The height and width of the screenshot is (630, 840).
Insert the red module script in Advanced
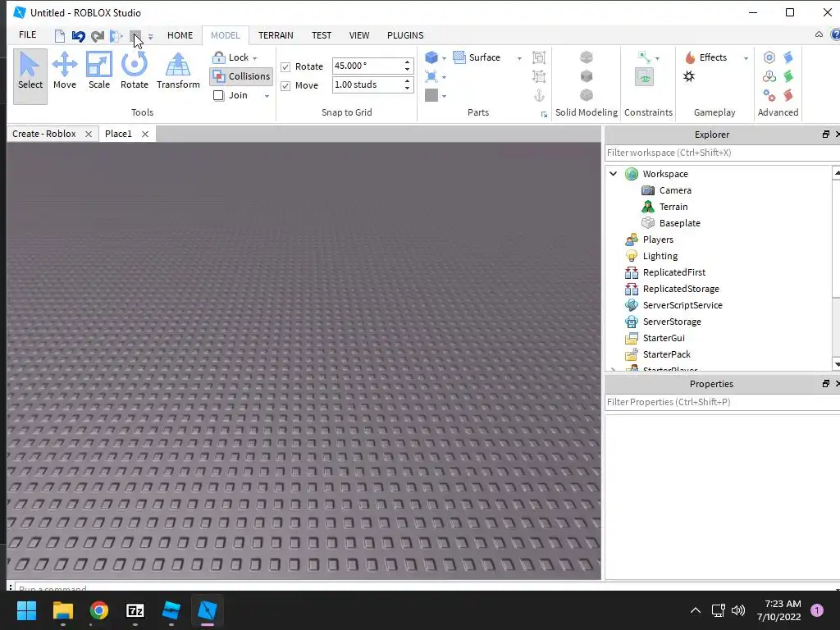788,95
